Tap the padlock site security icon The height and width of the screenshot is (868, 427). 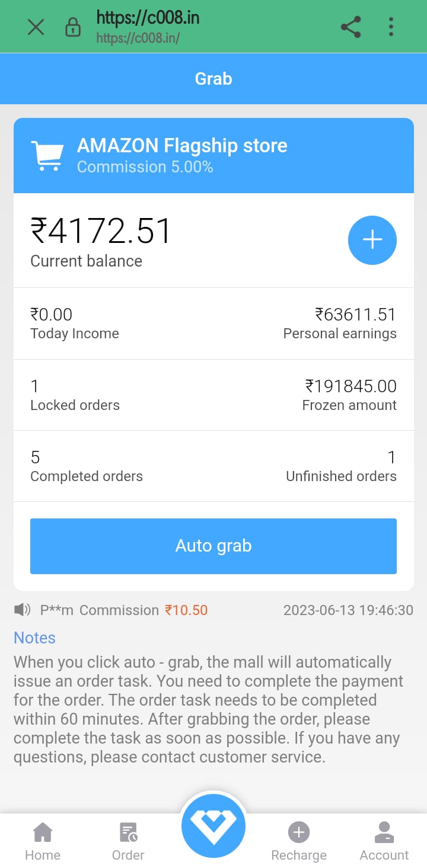(73, 27)
